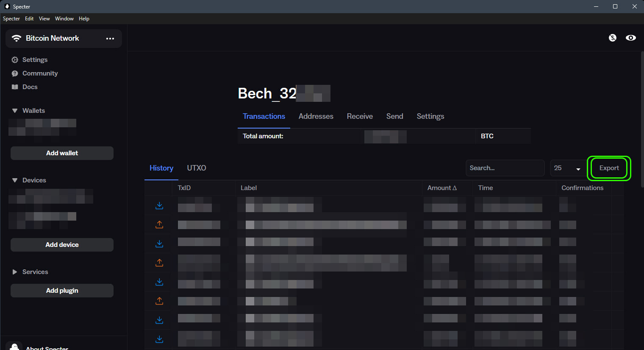Image resolution: width=644 pixels, height=350 pixels.
Task: Open the three-dots menu next to Bitcoin Network
Action: [110, 39]
